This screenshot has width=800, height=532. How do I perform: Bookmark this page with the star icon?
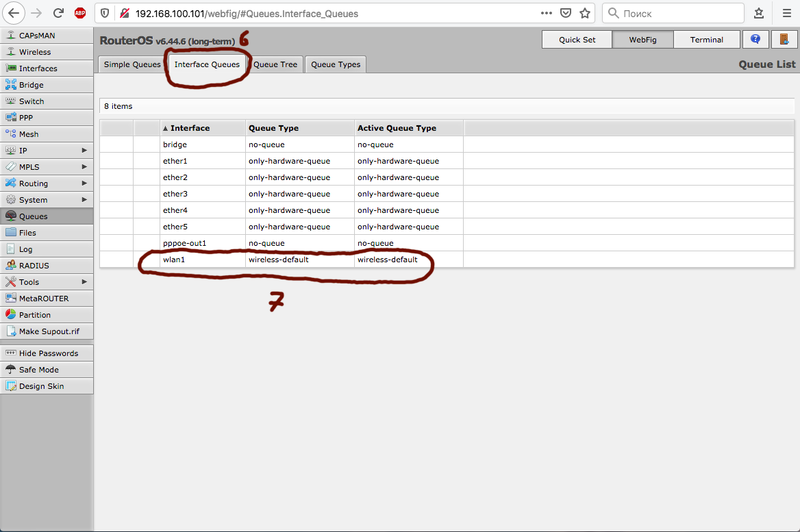tap(585, 13)
